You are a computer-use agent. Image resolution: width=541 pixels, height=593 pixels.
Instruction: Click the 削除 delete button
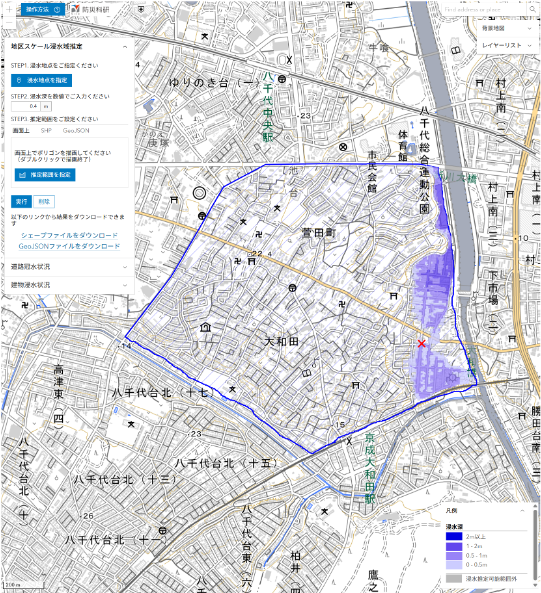pyautogui.click(x=44, y=202)
